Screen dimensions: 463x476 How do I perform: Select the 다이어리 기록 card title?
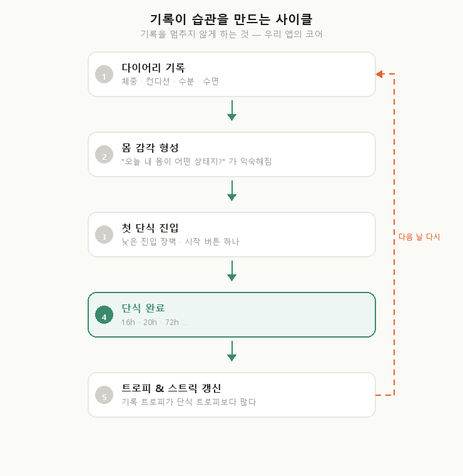(x=153, y=68)
